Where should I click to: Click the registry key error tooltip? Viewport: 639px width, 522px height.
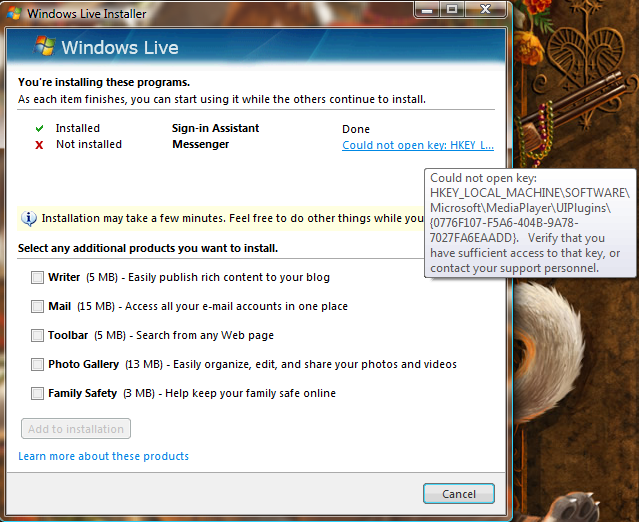coord(530,223)
